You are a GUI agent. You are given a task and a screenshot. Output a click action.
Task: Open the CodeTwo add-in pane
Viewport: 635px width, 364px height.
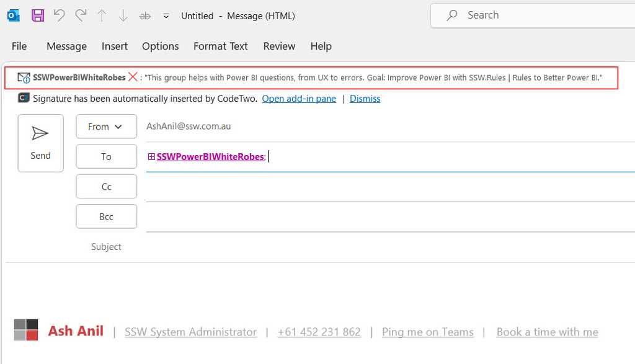click(299, 98)
